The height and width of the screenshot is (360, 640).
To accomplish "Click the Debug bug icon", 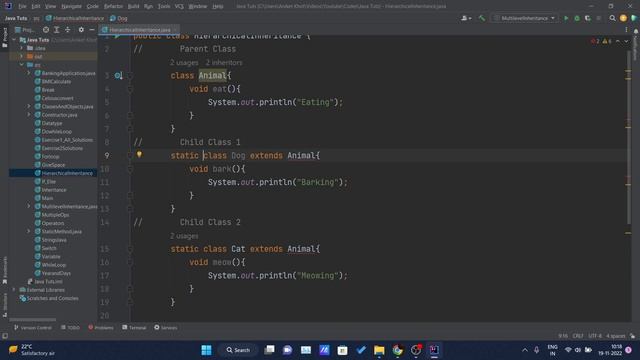I will 577,18.
